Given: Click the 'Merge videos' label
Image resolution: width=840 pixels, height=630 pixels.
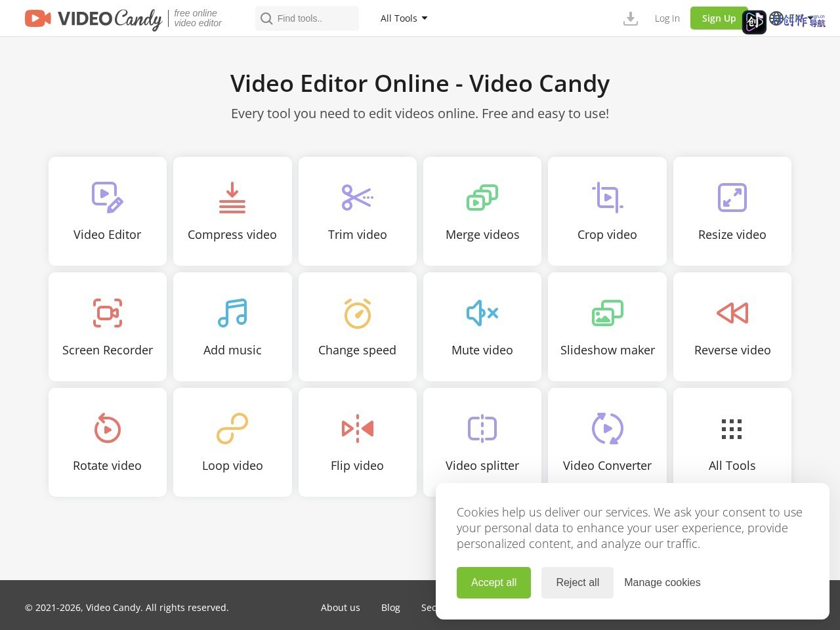Looking at the screenshot, I should (x=482, y=235).
